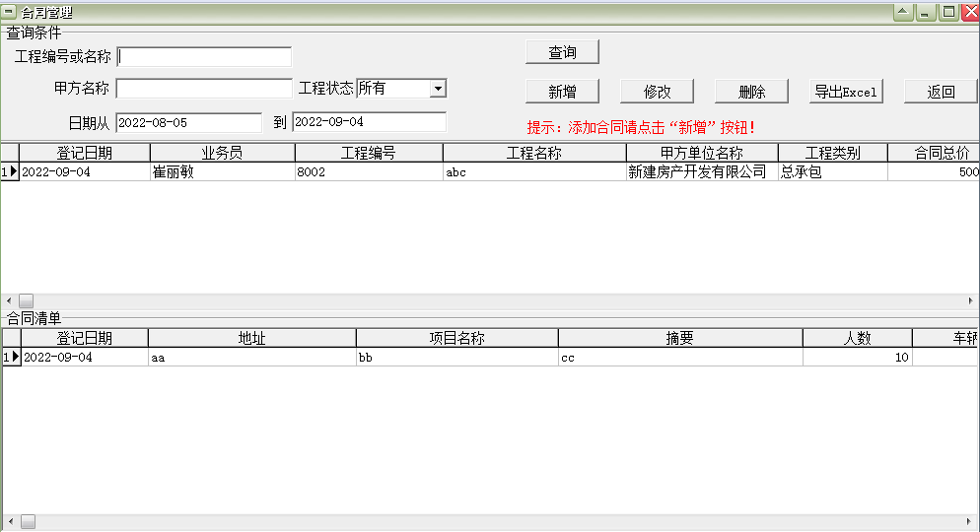Click the 返回 return button

tap(941, 92)
